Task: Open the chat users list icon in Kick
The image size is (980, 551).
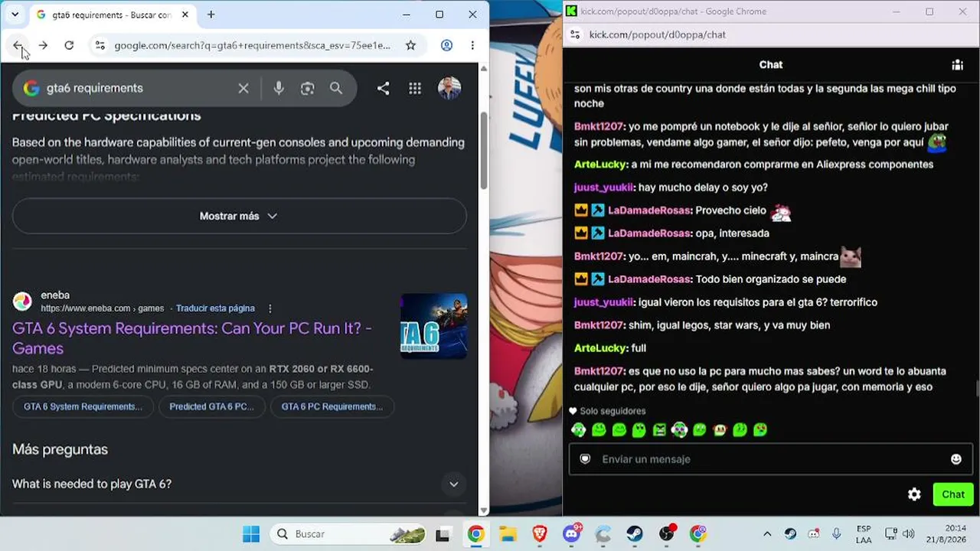Action: click(x=957, y=65)
